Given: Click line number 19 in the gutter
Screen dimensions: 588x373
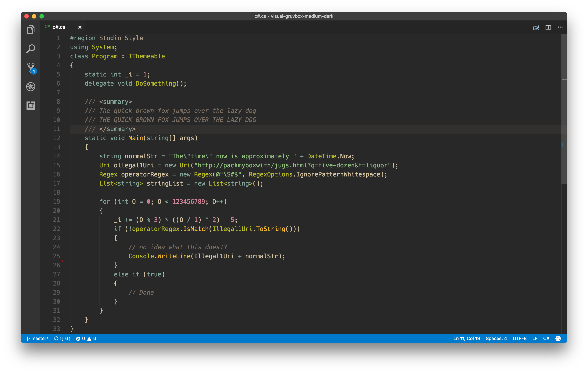Looking at the screenshot, I should click(x=57, y=202).
